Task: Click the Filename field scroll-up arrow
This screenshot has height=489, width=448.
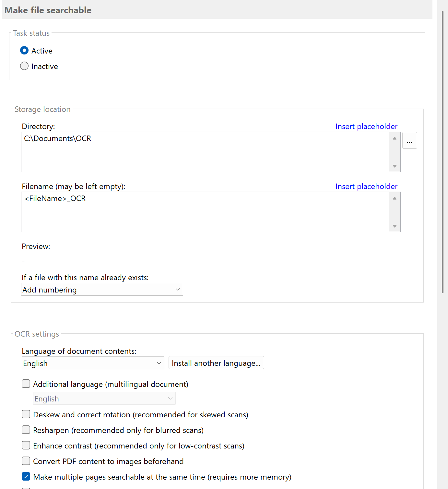Action: point(395,198)
